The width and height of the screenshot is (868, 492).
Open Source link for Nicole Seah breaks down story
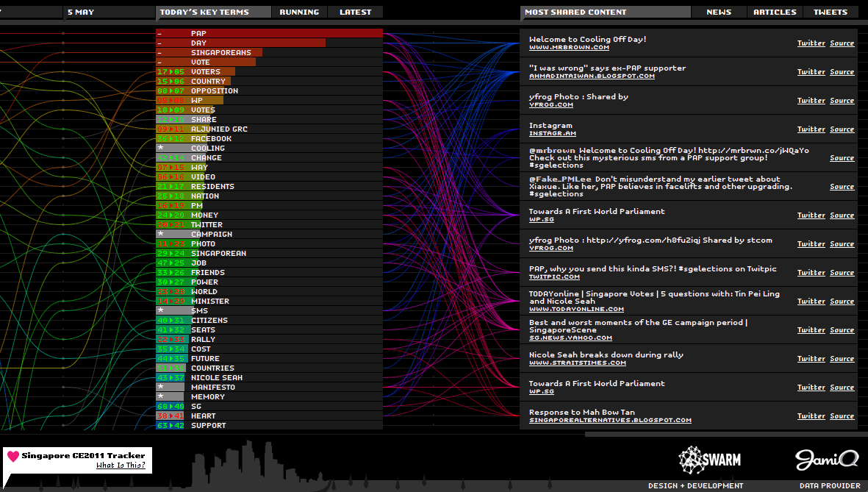point(842,359)
